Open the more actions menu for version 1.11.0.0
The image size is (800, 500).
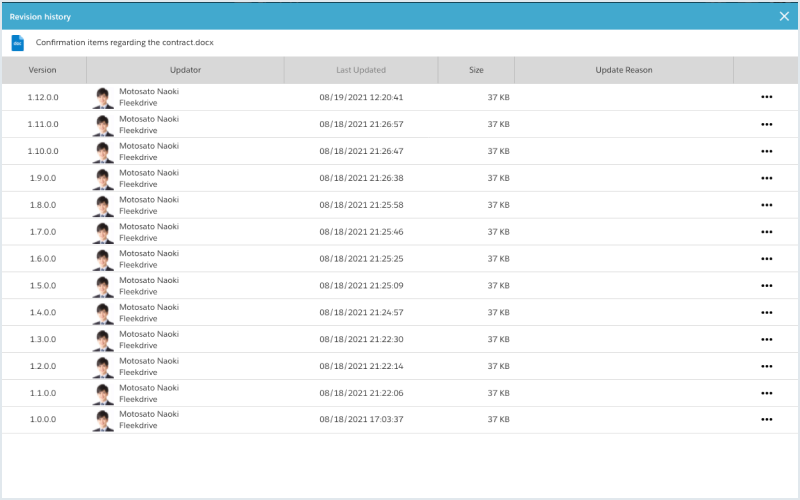click(x=766, y=124)
